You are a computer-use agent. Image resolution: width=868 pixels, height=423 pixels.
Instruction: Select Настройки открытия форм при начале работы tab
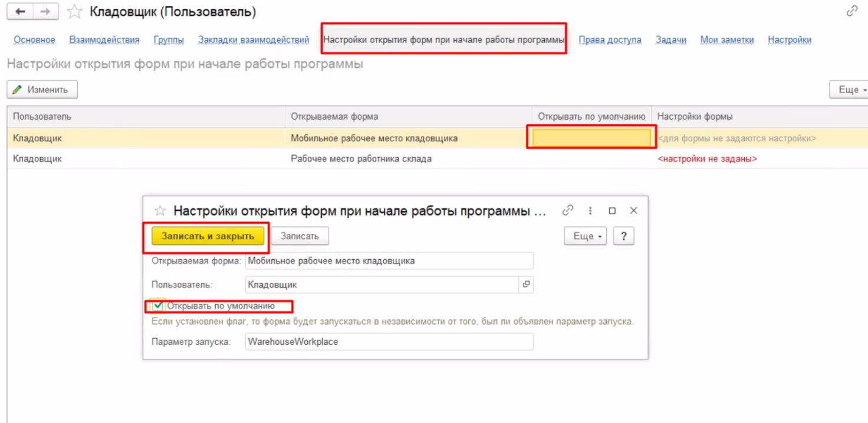pyautogui.click(x=444, y=39)
